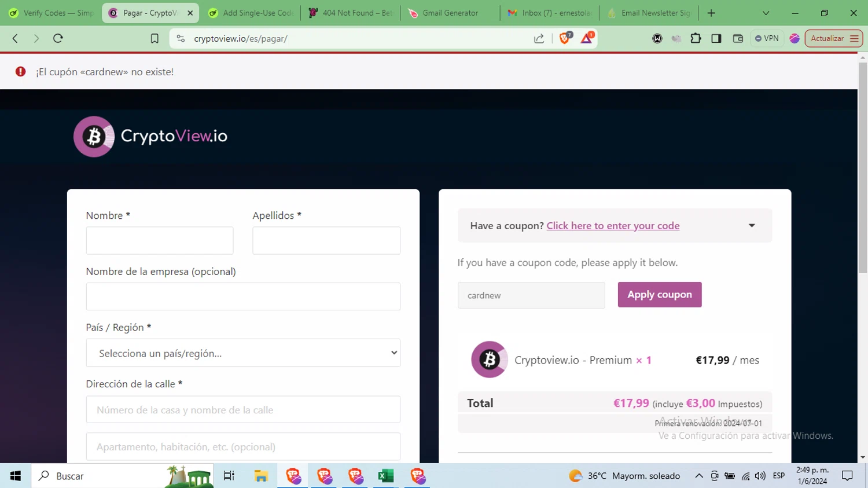
Task: Focus the coupon code field containing cardnew
Action: tap(531, 295)
